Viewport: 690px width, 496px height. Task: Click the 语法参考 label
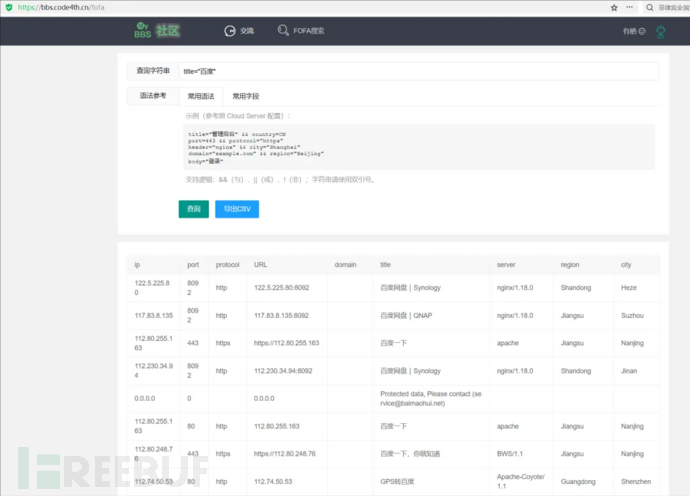tap(152, 96)
